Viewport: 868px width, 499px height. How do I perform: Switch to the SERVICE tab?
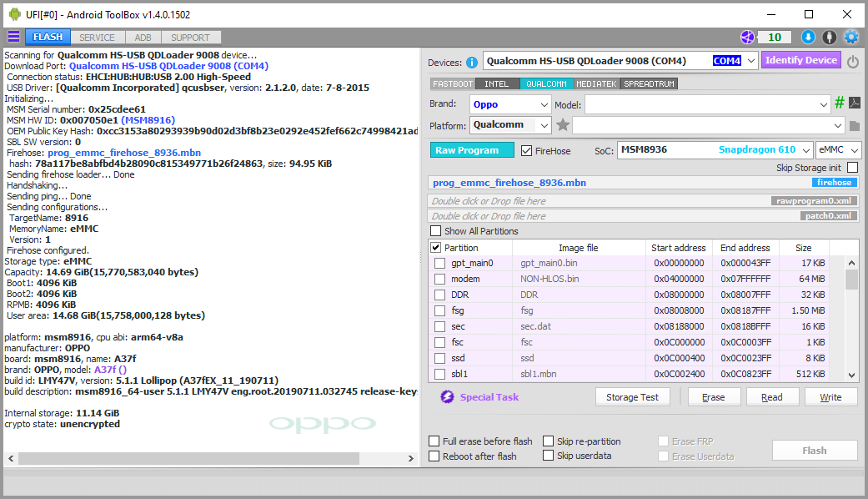click(x=97, y=38)
